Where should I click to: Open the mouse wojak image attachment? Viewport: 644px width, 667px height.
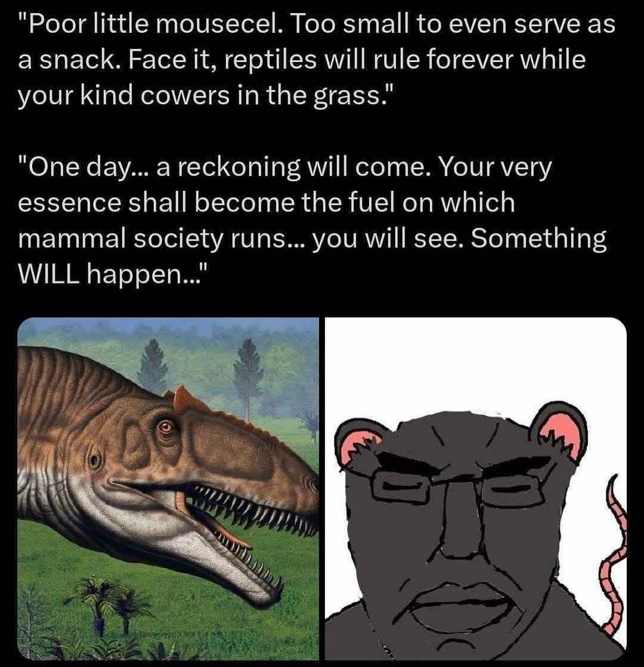[x=476, y=489]
